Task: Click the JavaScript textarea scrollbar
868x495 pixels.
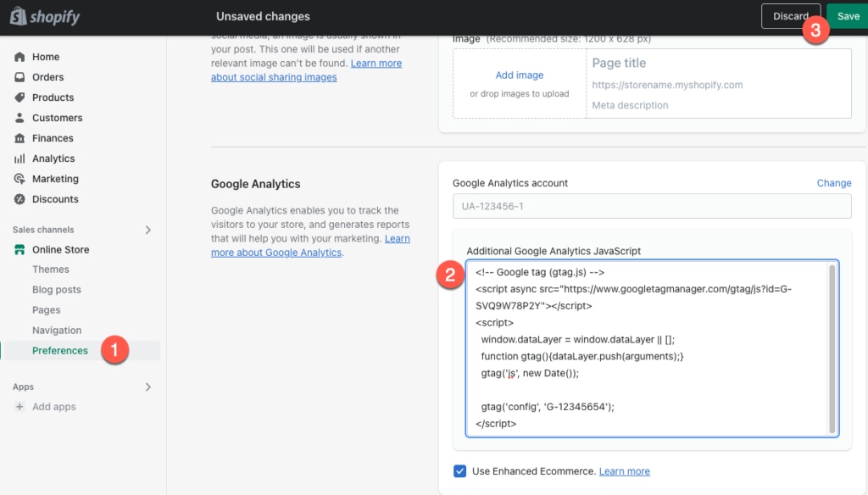Action: [x=832, y=348]
